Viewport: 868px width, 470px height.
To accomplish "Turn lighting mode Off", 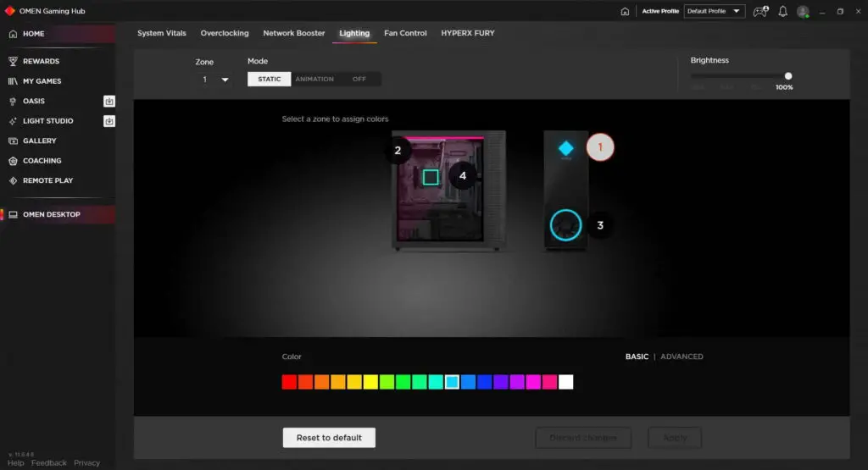I will pos(359,79).
